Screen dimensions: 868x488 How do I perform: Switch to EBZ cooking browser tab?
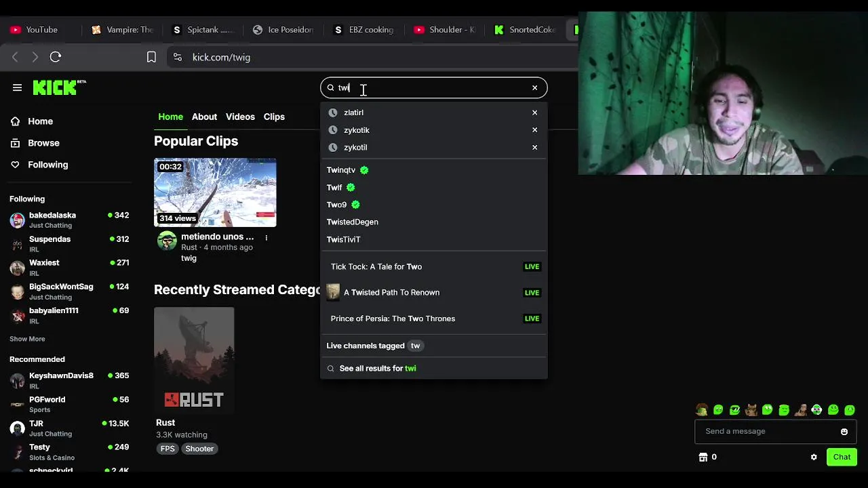(364, 30)
